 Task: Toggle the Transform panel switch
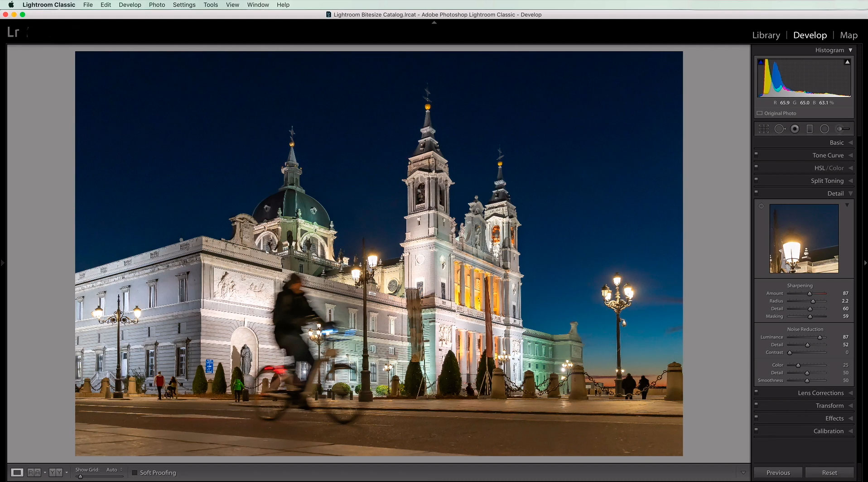pyautogui.click(x=756, y=404)
